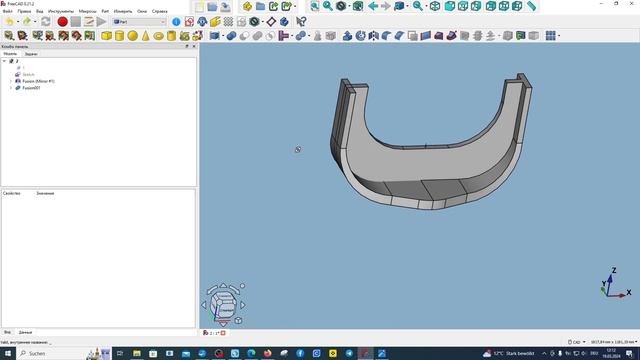
Task: Open the Справка menu
Action: pos(160,11)
